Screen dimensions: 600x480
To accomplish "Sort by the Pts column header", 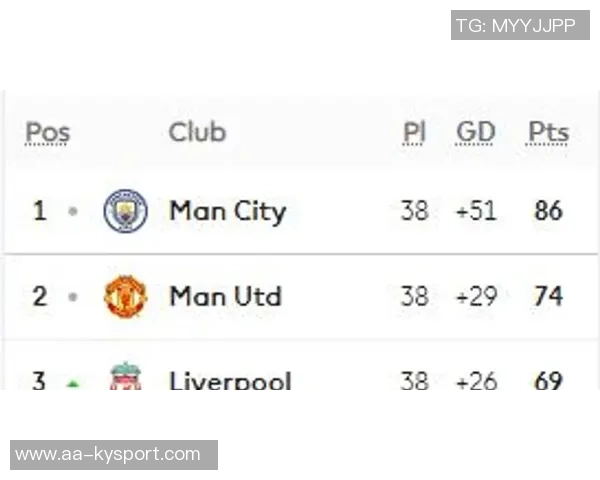I will [548, 132].
